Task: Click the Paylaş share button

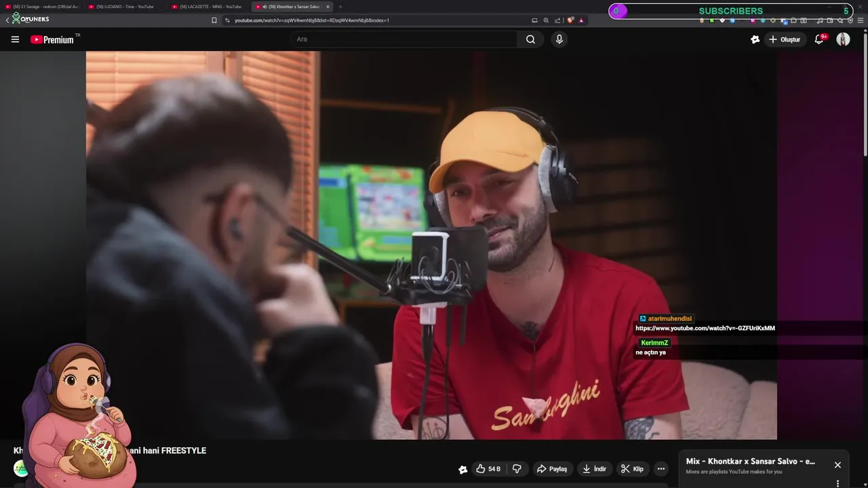Action: point(552,469)
